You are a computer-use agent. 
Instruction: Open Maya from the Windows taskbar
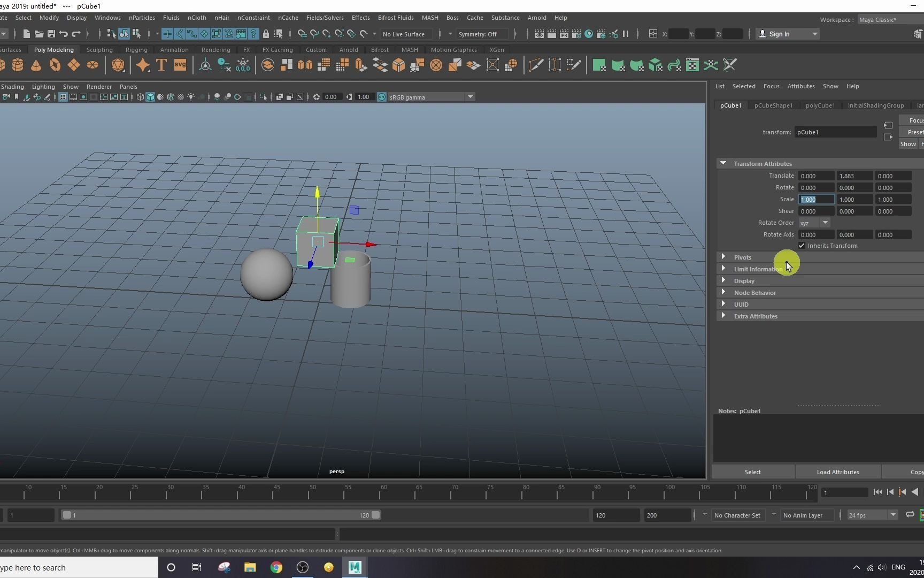click(x=355, y=567)
